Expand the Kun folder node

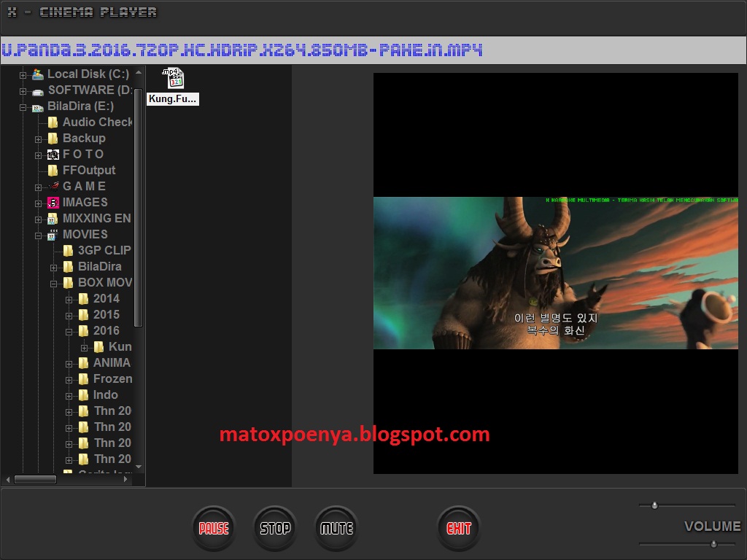[x=84, y=348]
